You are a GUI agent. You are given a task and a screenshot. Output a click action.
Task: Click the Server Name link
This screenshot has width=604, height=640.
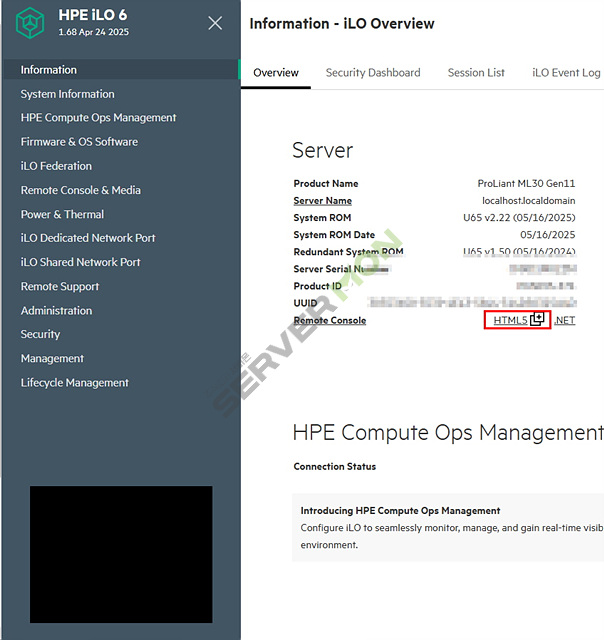[322, 201]
